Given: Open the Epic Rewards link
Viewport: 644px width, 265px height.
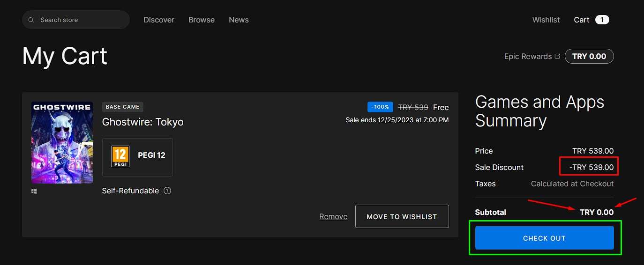Looking at the screenshot, I should [x=528, y=56].
